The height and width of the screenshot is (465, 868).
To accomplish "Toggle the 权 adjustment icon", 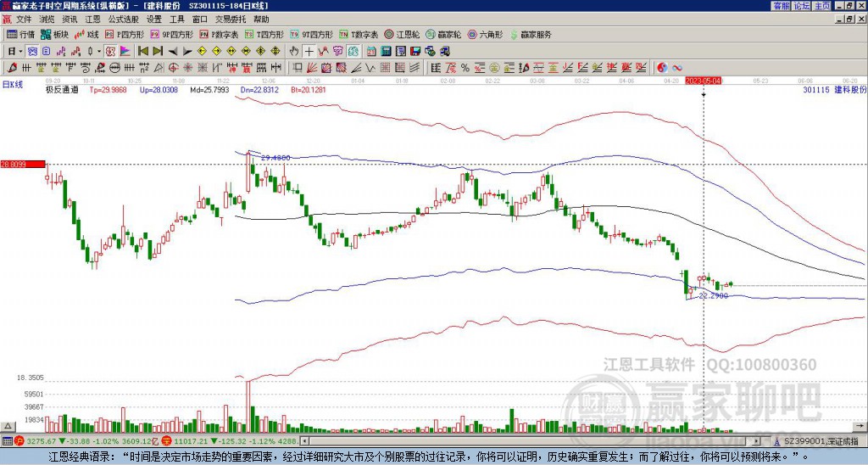I will coord(110,52).
